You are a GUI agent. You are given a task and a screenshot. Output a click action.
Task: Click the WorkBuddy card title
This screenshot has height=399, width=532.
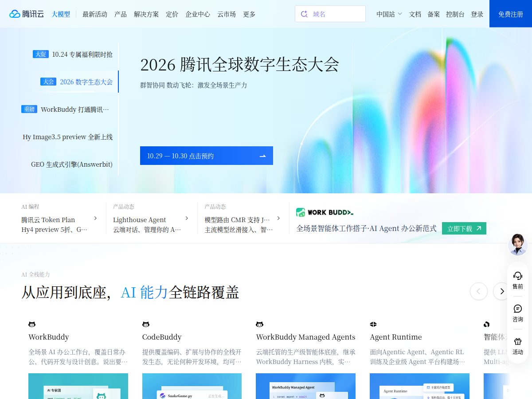coord(49,337)
